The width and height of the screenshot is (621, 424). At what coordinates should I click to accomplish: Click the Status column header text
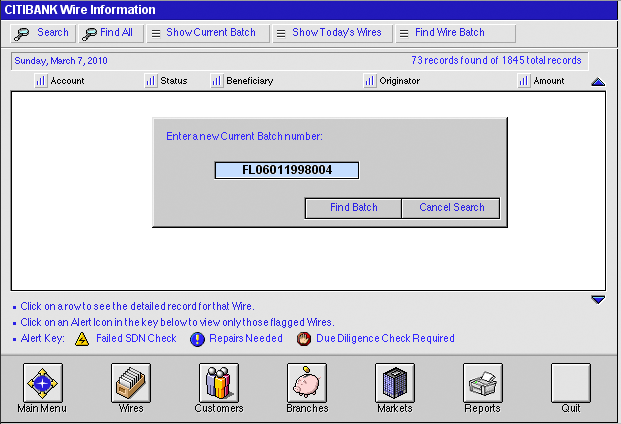tap(174, 81)
